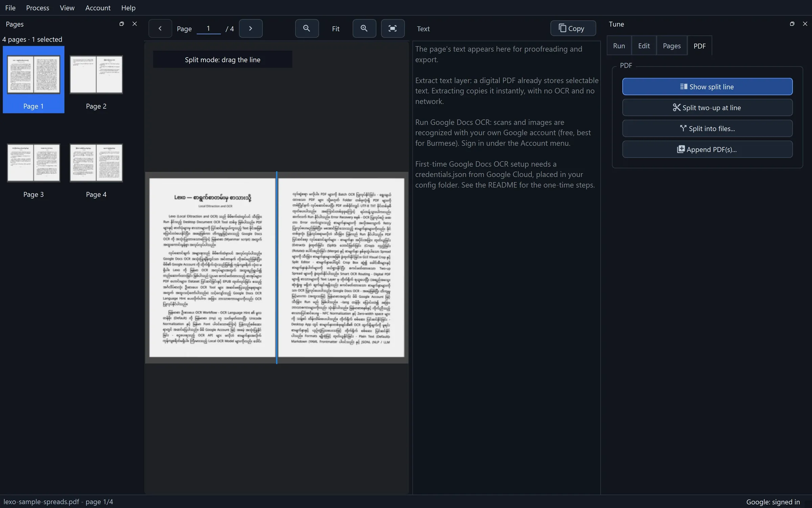This screenshot has width=812, height=508.
Task: Open the Account menu
Action: click(x=98, y=8)
